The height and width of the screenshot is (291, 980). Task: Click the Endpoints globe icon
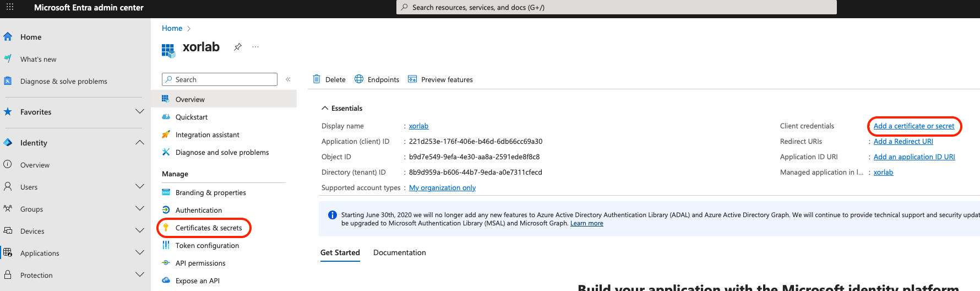[359, 79]
